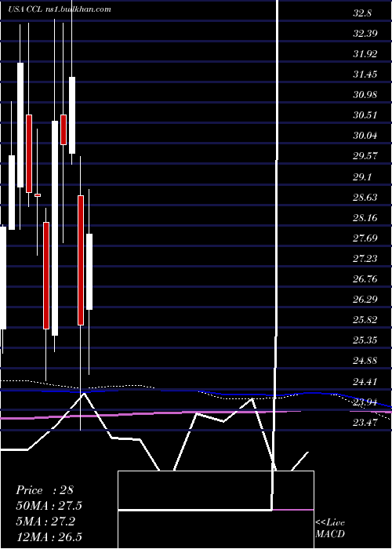Click the 24.41 price axis label
The image size is (392, 549).
[365, 381]
